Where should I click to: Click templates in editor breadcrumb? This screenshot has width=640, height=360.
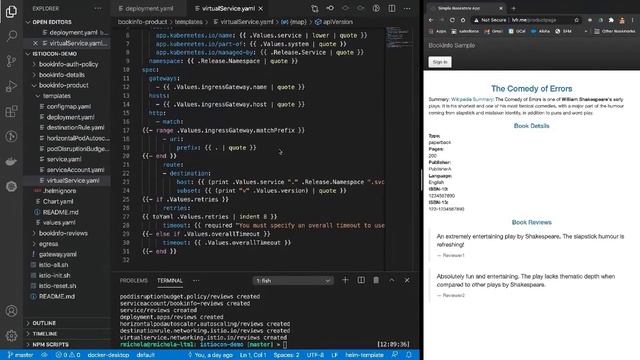click(189, 22)
